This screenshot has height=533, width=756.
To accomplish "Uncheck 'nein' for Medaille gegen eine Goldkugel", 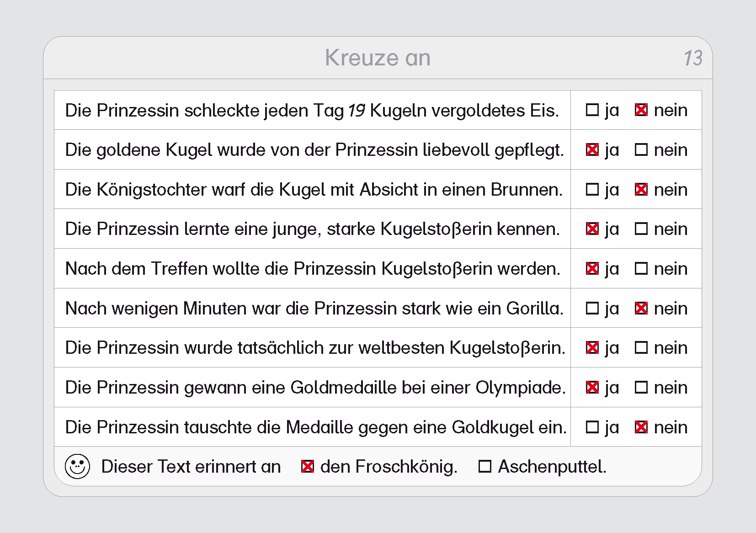I will (x=641, y=427).
